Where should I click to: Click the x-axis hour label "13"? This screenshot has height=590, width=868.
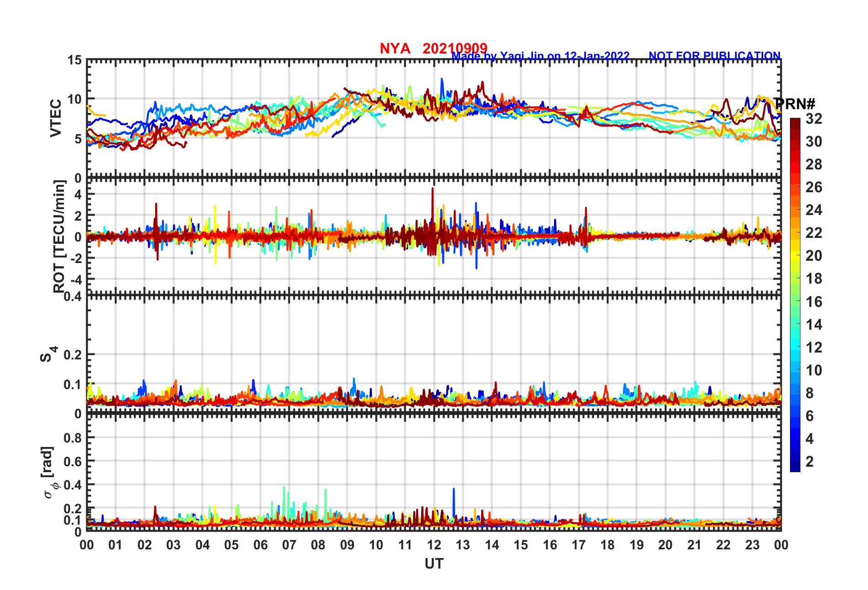tap(463, 545)
